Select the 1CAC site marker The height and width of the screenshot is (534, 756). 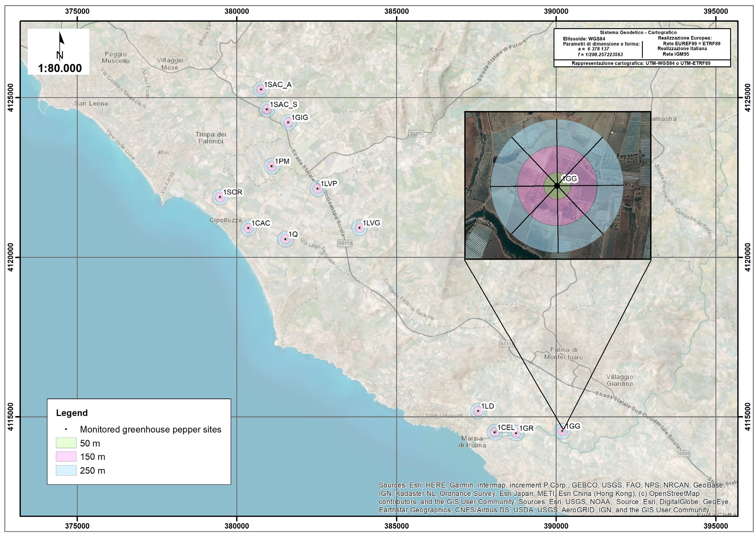[x=248, y=228]
